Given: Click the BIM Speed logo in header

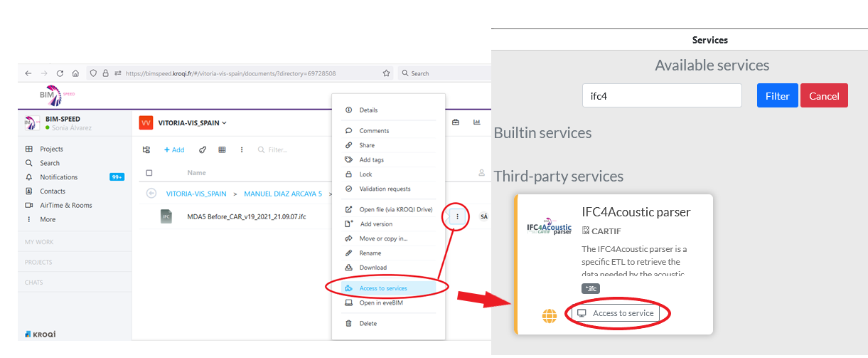Looking at the screenshot, I should point(58,95).
